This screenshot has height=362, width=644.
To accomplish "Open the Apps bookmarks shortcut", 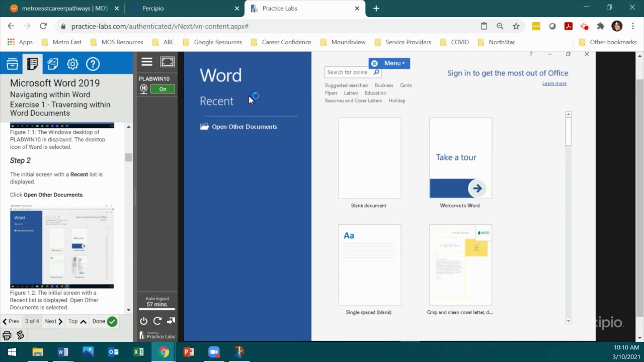I will pyautogui.click(x=20, y=42).
